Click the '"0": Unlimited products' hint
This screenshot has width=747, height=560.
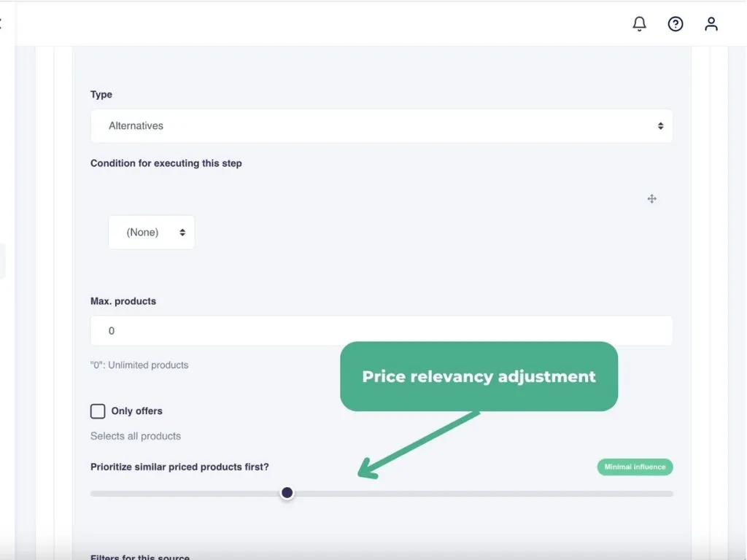139,365
